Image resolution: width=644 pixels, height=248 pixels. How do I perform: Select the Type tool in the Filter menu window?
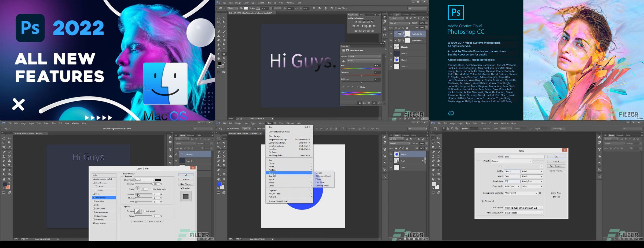pyautogui.click(x=224, y=170)
